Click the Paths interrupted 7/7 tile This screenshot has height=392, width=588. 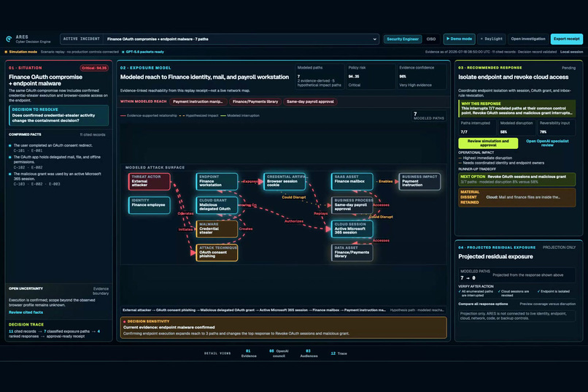coord(477,128)
